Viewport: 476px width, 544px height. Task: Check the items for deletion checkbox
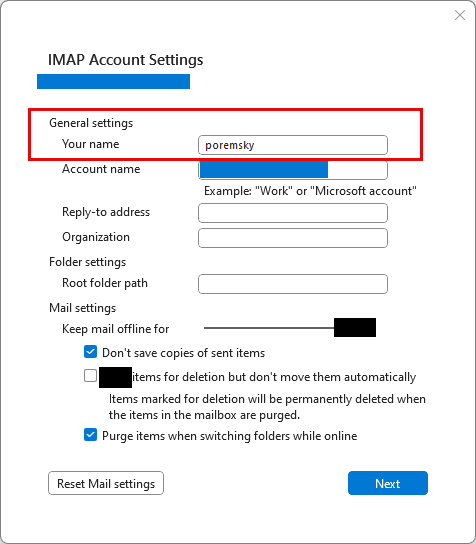[x=90, y=376]
